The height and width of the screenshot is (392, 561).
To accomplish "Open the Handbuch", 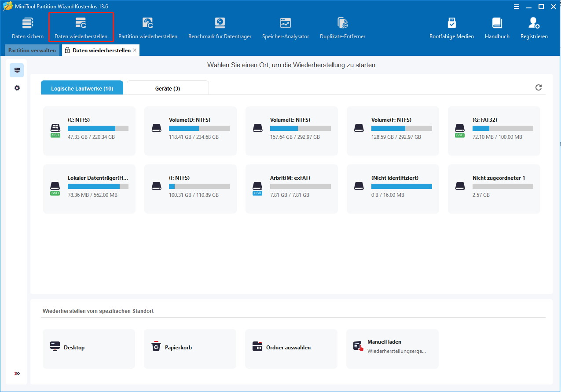I will point(497,28).
